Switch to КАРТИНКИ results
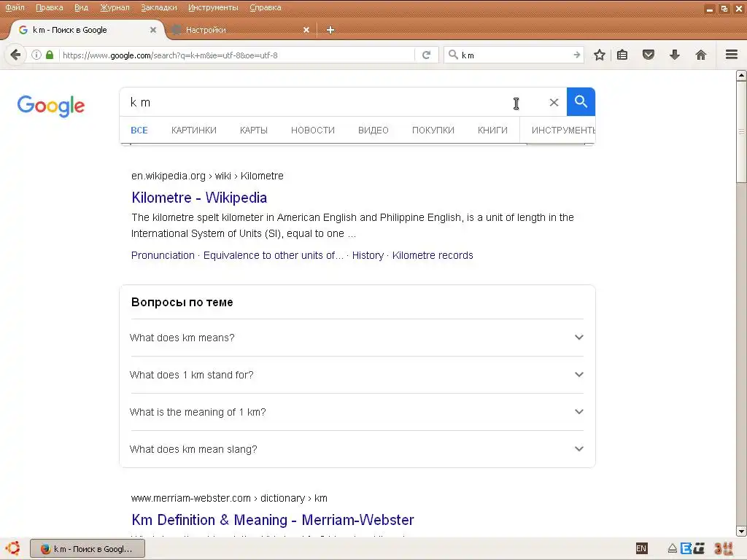Viewport: 747px width, 560px height. (x=194, y=131)
